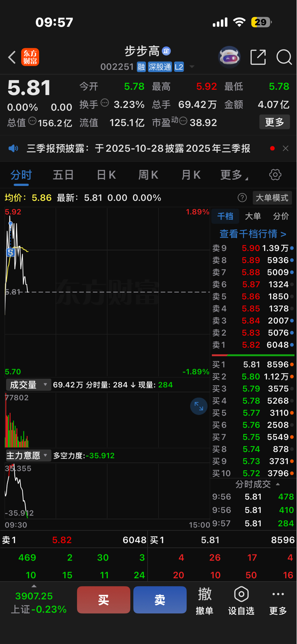
Task: Tap the 09:57 status bar clock
Action: pos(54,22)
